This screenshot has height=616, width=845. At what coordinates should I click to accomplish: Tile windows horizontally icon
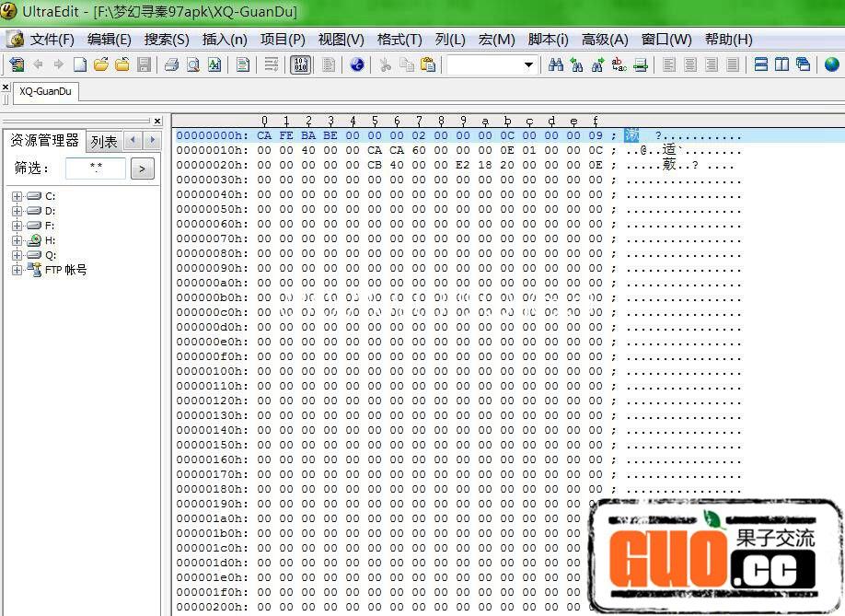[761, 64]
